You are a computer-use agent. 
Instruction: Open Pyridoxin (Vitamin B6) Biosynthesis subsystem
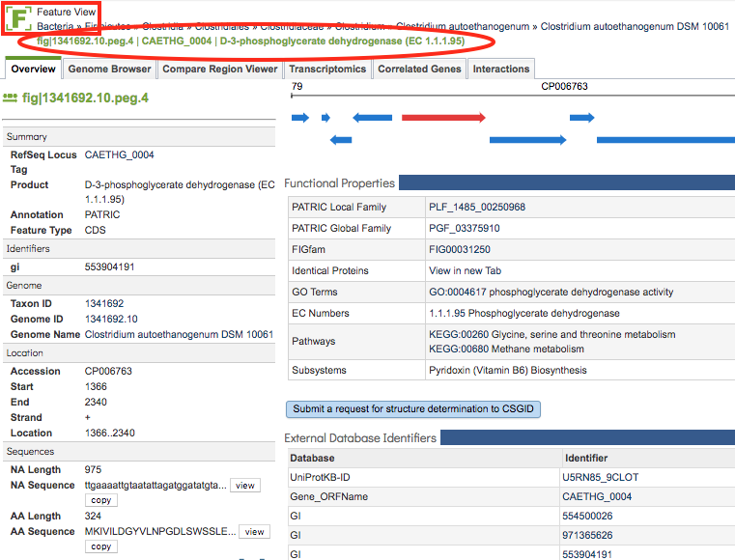[x=508, y=370]
